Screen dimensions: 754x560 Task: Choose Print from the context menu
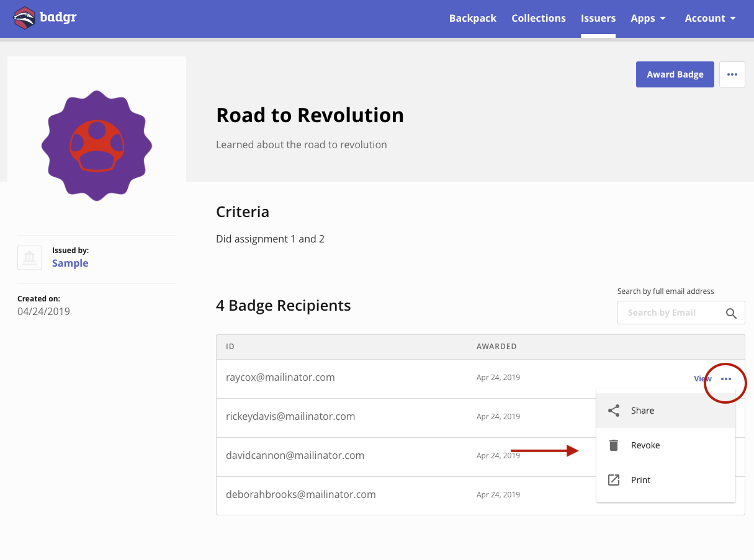(666, 480)
